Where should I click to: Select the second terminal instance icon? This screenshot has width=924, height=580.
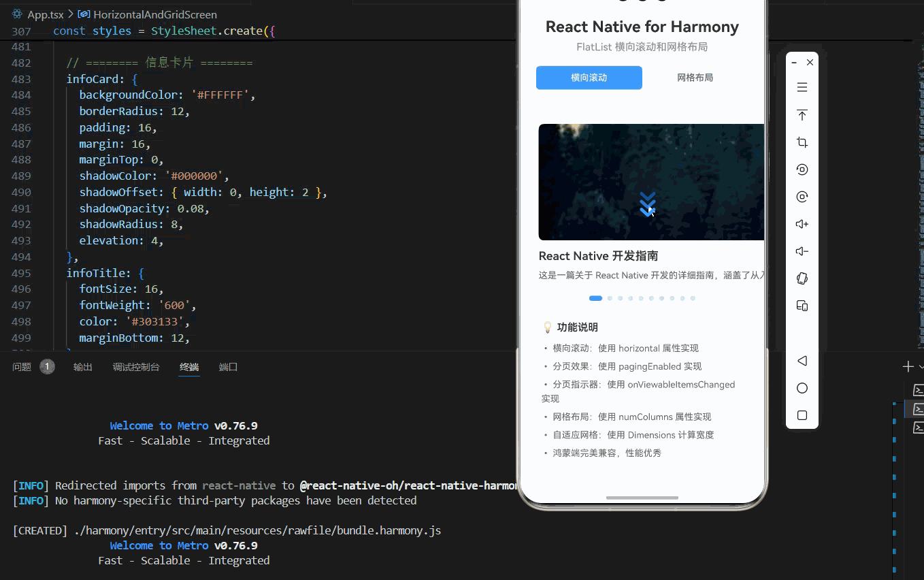(918, 409)
